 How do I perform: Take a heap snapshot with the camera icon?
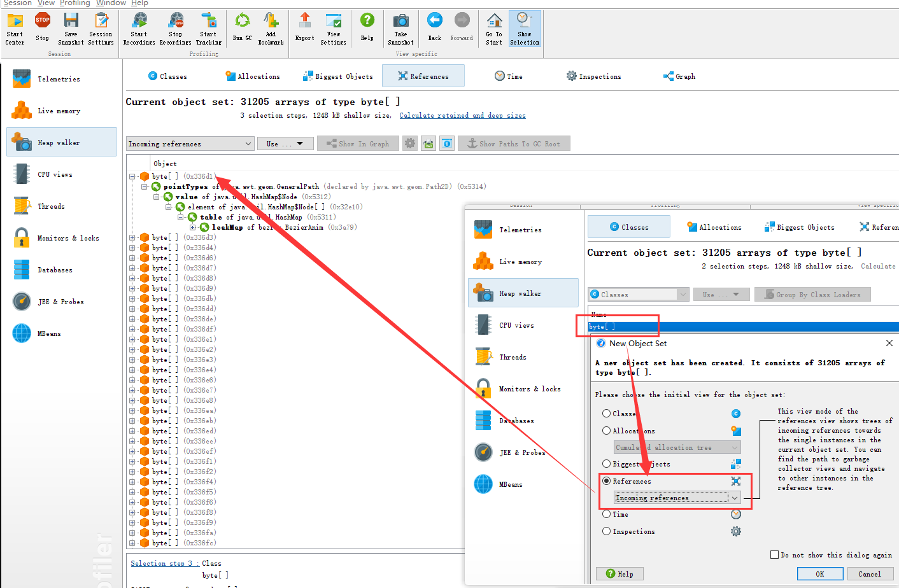point(400,25)
